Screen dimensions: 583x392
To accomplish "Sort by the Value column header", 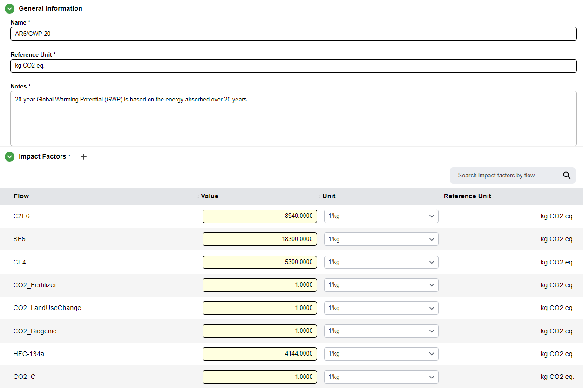I will [x=210, y=196].
